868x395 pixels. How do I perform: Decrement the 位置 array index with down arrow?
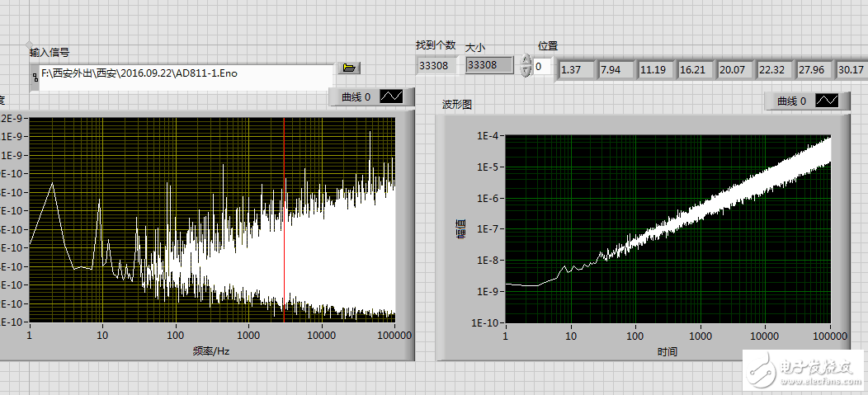click(x=526, y=72)
